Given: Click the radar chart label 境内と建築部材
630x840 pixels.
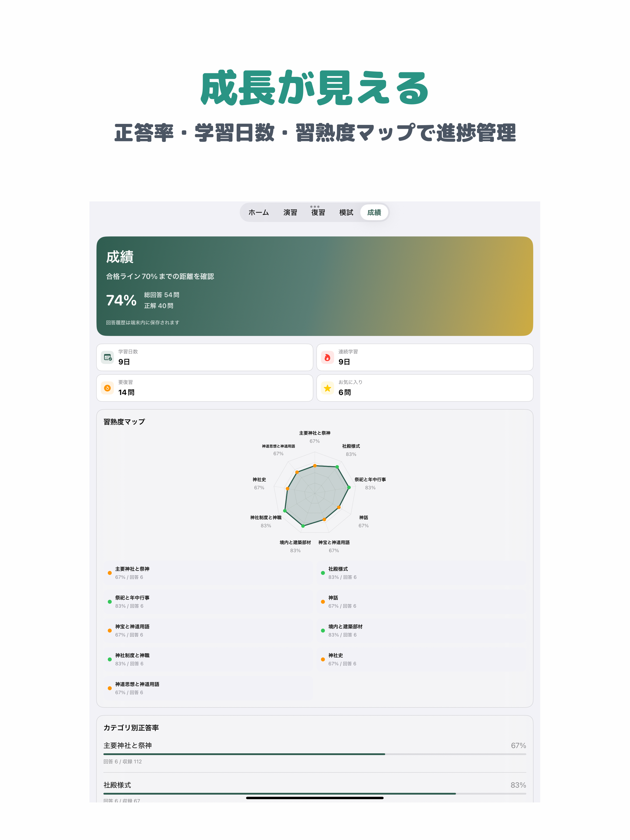Looking at the screenshot, I should (295, 542).
